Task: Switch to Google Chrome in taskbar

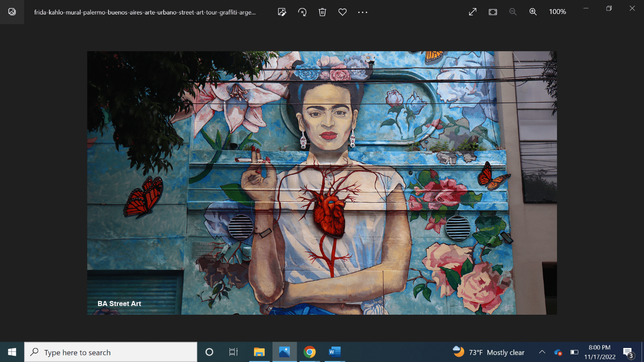Action: (x=310, y=352)
